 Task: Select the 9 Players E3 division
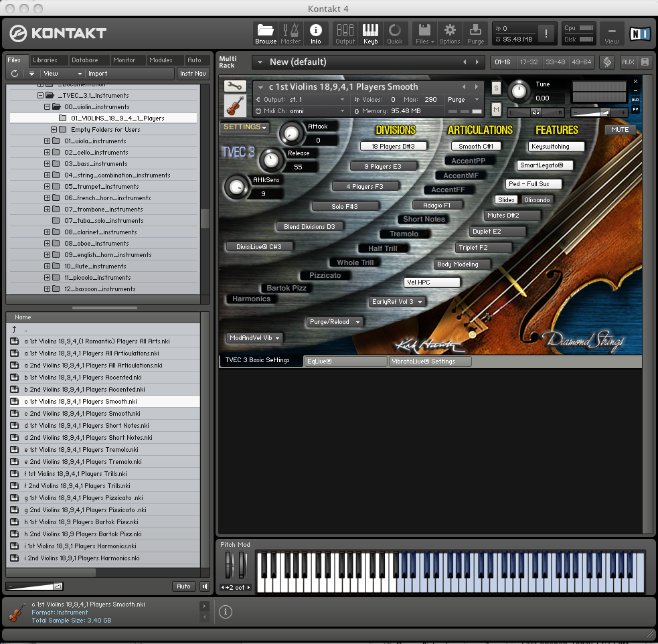pos(383,167)
